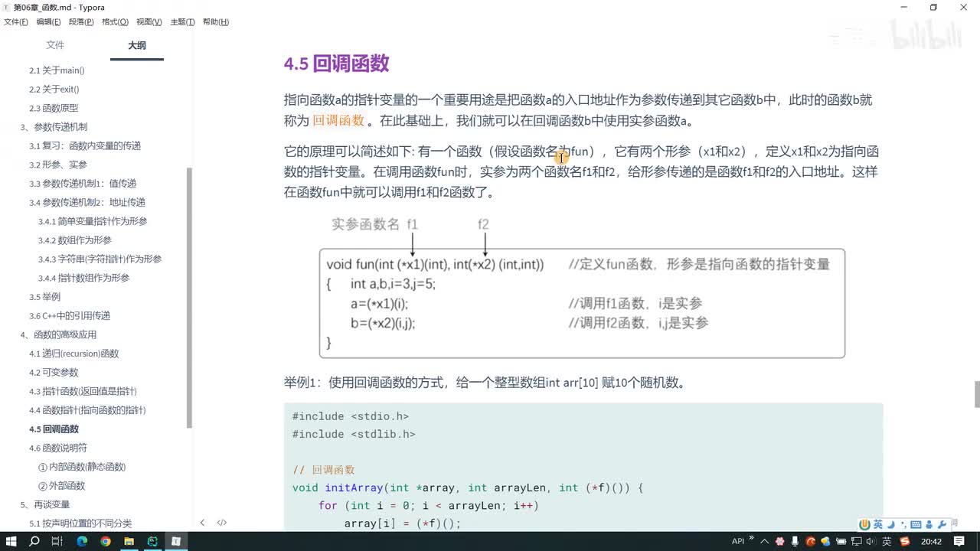The width and height of the screenshot is (980, 551).
Task: Open the 格式(O) menu
Action: pyautogui.click(x=115, y=22)
